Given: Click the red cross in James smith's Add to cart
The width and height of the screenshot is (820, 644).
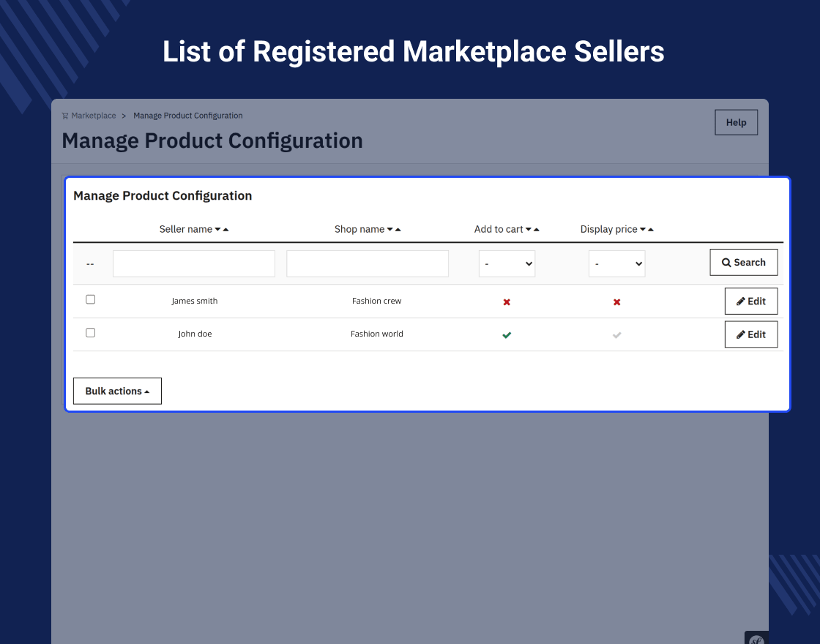Looking at the screenshot, I should click(507, 302).
